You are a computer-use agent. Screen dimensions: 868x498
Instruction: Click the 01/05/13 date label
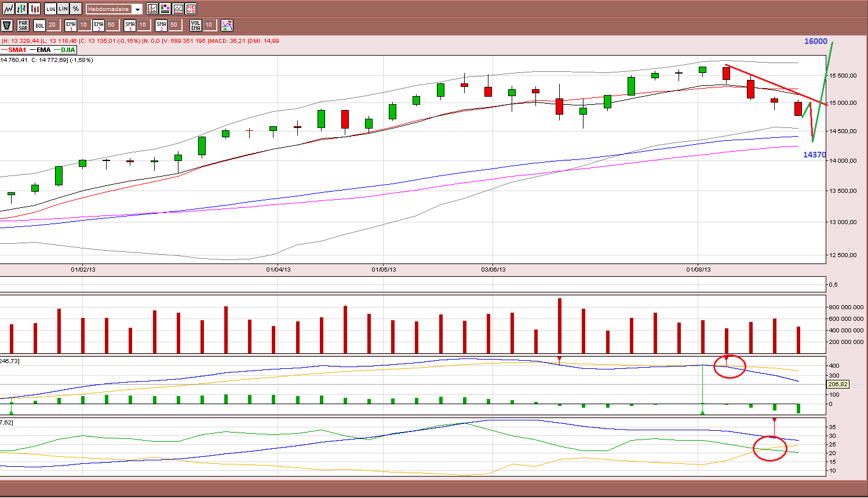click(x=384, y=270)
